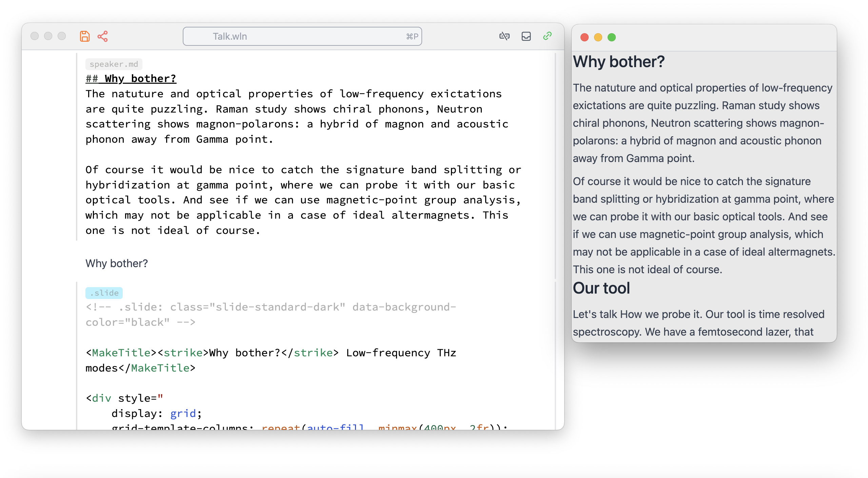The image size is (868, 478).
Task: Click the div style opening tag
Action: (101, 398)
